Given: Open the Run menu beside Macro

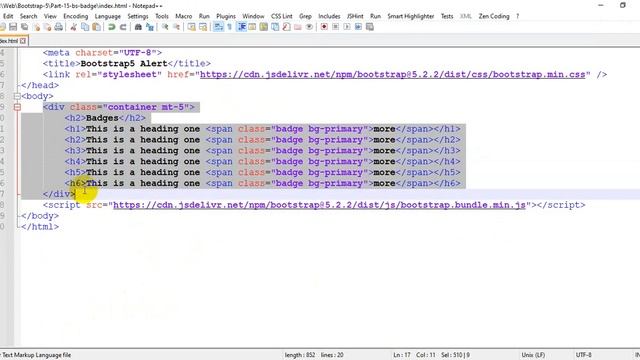Looking at the screenshot, I should (204, 16).
